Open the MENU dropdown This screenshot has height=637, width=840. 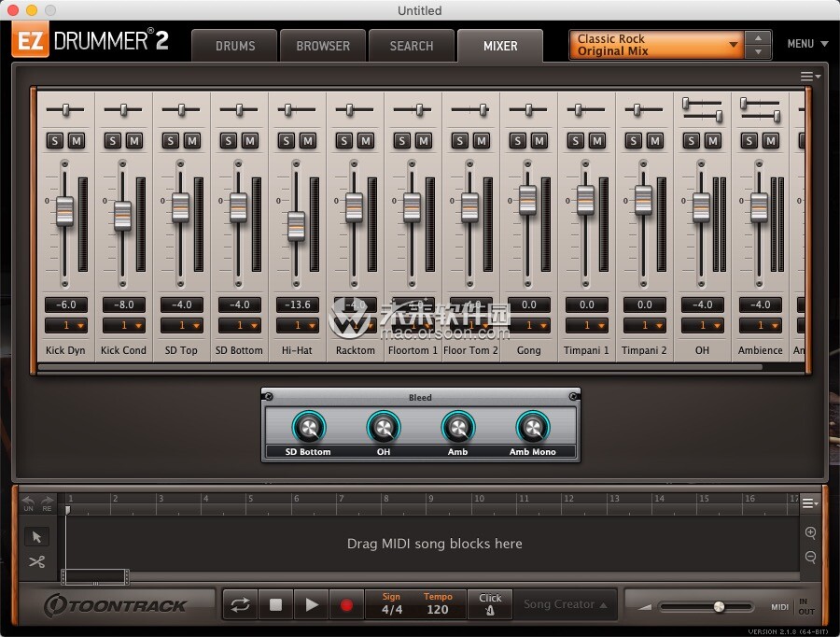807,44
